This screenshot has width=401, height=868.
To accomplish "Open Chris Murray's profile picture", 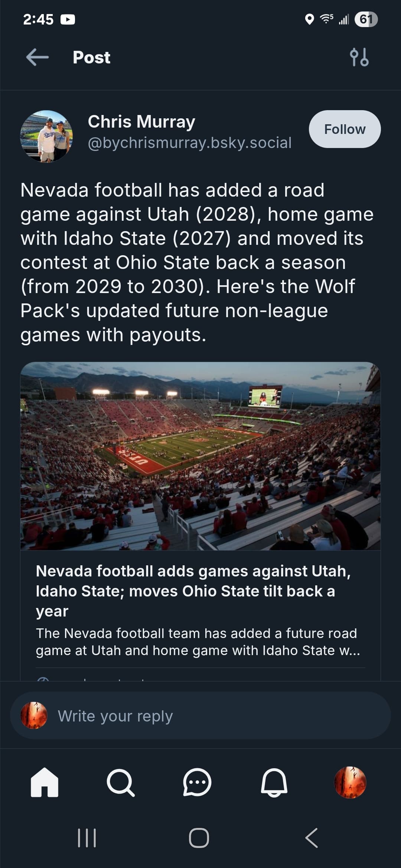I will click(x=46, y=136).
